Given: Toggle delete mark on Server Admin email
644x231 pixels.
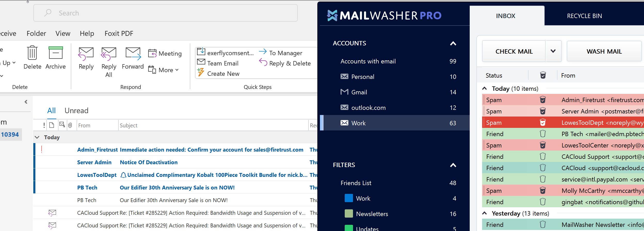Looking at the screenshot, I should click(543, 111).
